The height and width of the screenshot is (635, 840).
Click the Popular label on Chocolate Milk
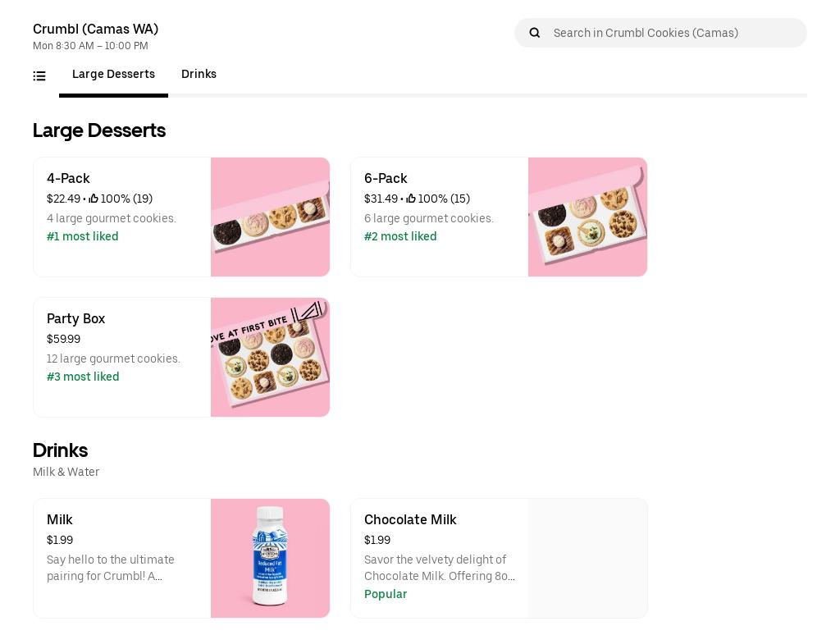pyautogui.click(x=386, y=595)
